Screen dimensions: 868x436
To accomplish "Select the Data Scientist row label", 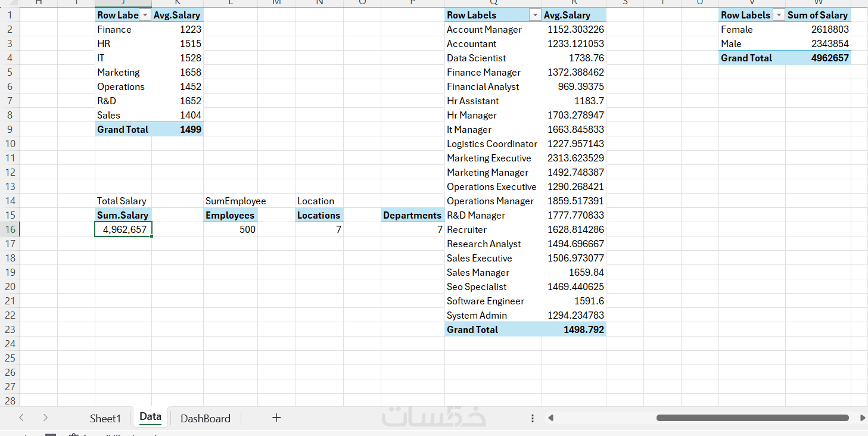I will [x=493, y=58].
